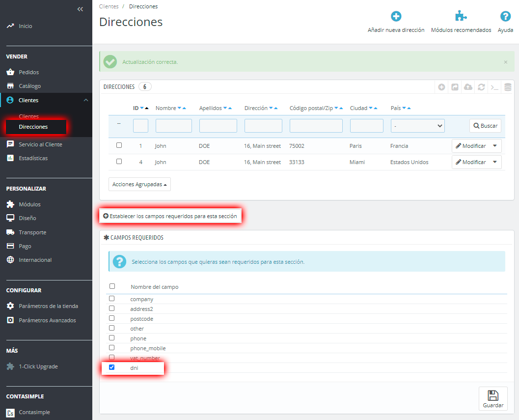Image resolution: width=519 pixels, height=420 pixels.
Task: Toggle select-all Nombre del campo checkbox
Action: pos(112,286)
